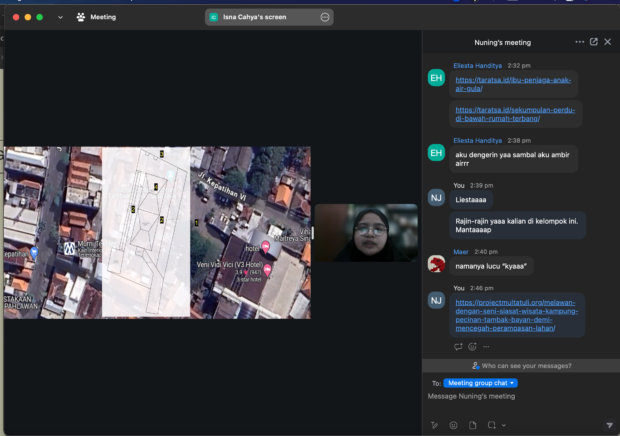
Task: Send the chat message with arrow icon
Action: tap(609, 425)
